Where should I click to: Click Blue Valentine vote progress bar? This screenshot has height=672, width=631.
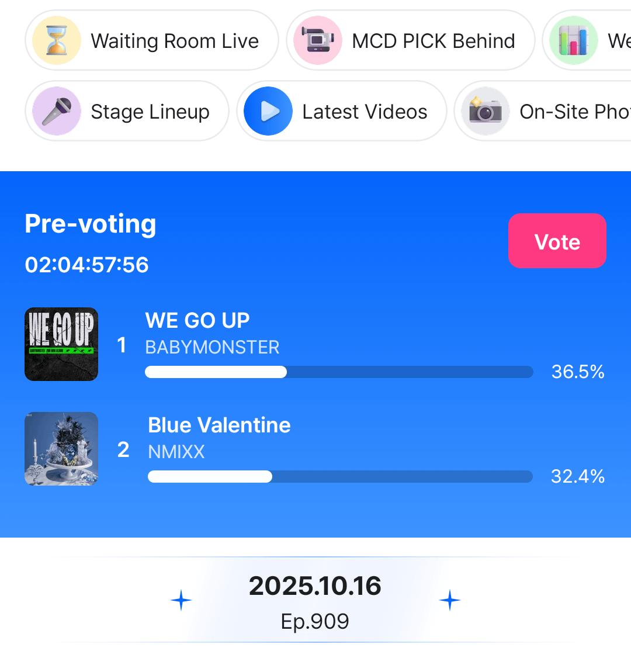(x=340, y=477)
